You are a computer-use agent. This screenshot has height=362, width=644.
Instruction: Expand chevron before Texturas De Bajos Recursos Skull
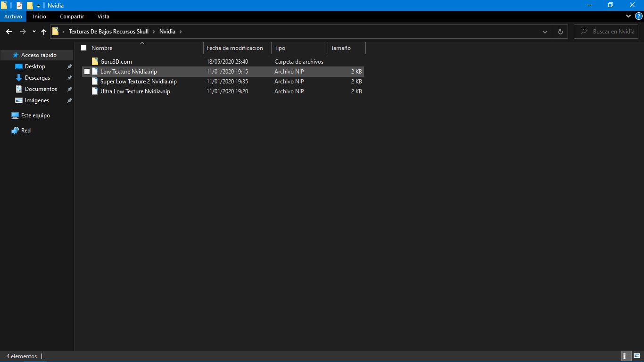(64, 32)
